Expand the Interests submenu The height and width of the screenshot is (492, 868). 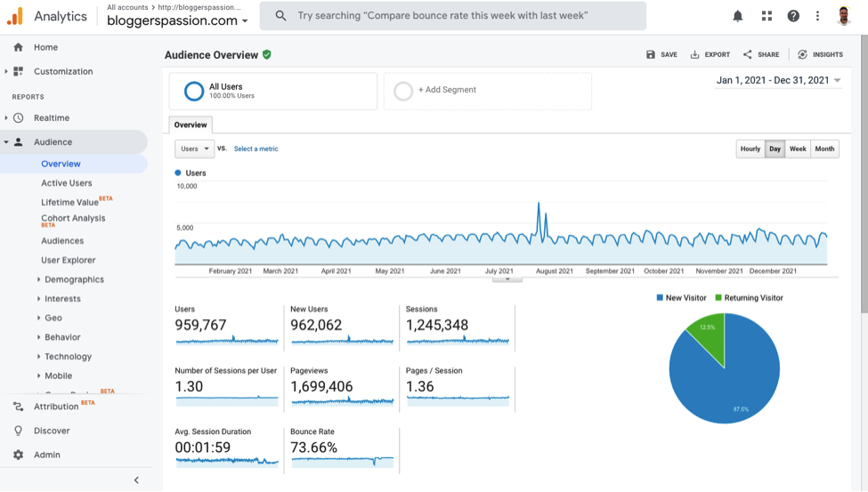[x=39, y=299]
